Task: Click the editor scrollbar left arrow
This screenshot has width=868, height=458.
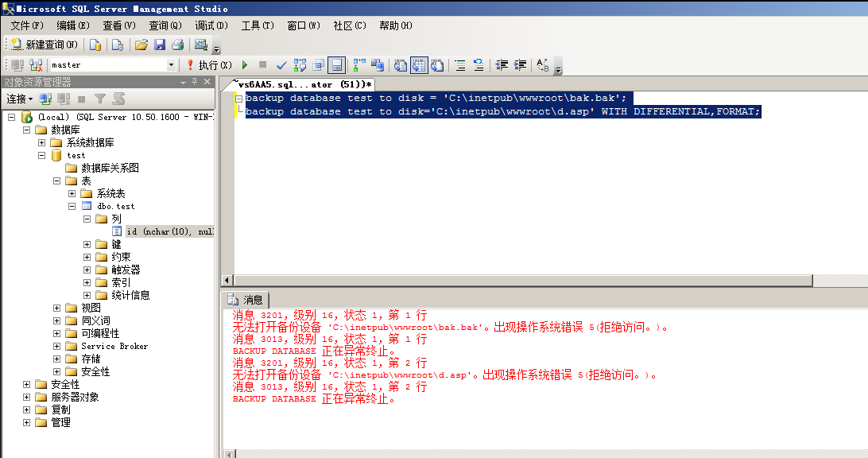Action: tap(227, 281)
